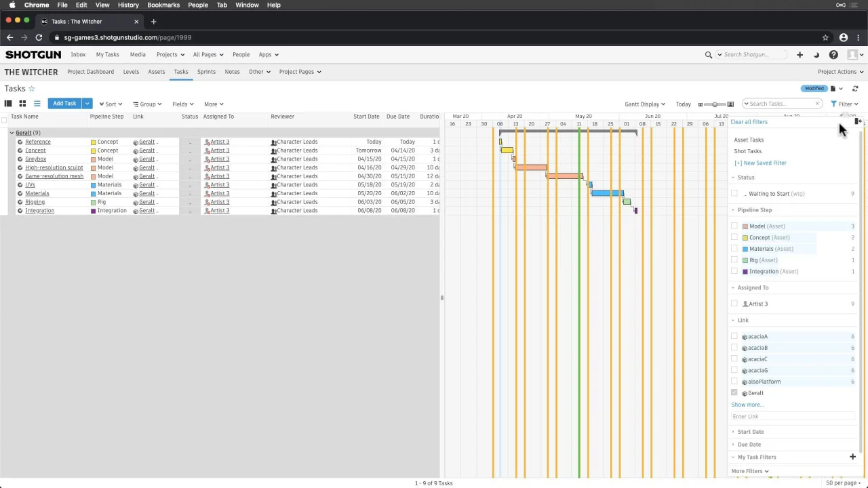
Task: Open the Project Dashboard tab
Action: [91, 72]
